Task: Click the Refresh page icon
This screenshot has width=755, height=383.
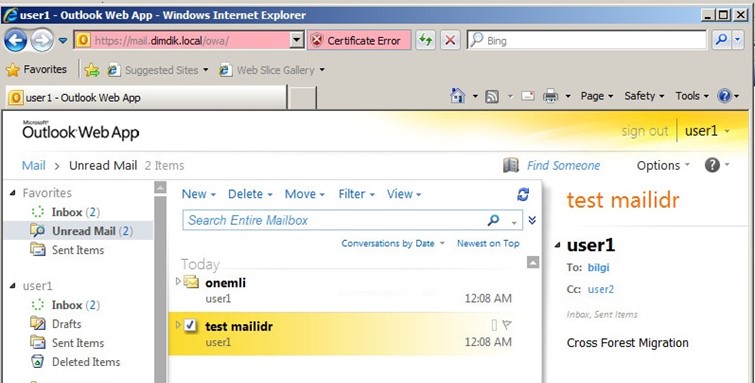Action: click(426, 40)
